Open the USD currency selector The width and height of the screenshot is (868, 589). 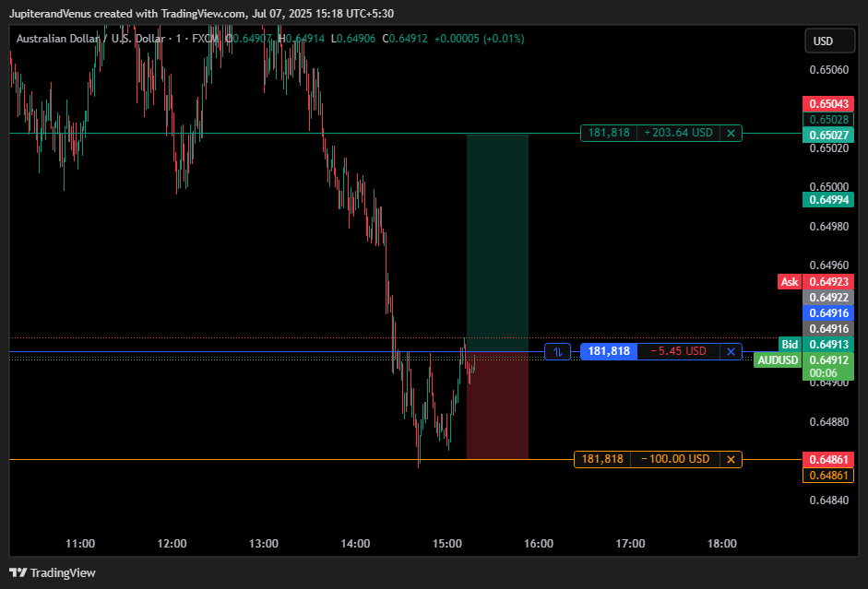(x=829, y=41)
